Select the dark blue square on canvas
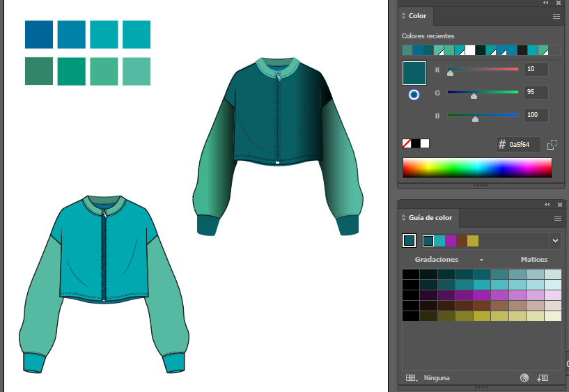This screenshot has width=569, height=392. coord(39,34)
